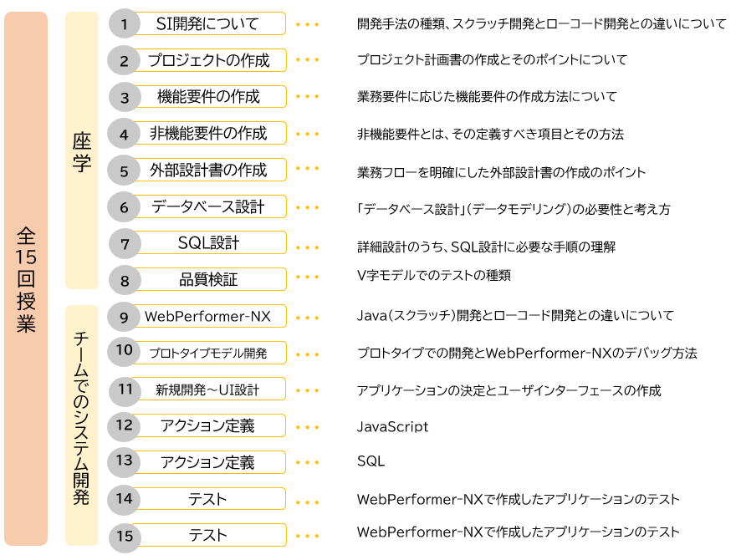Viewport: 736px width, 560px height.
Task: Open the SI開発について lesson box
Action: coord(208,23)
